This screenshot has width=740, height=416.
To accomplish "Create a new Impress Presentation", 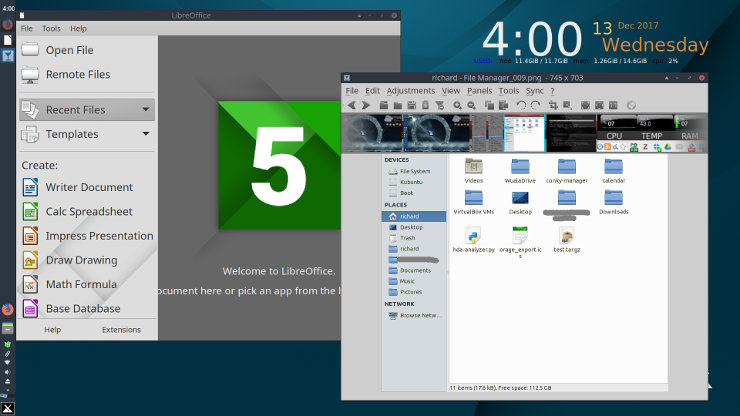I will point(88,236).
